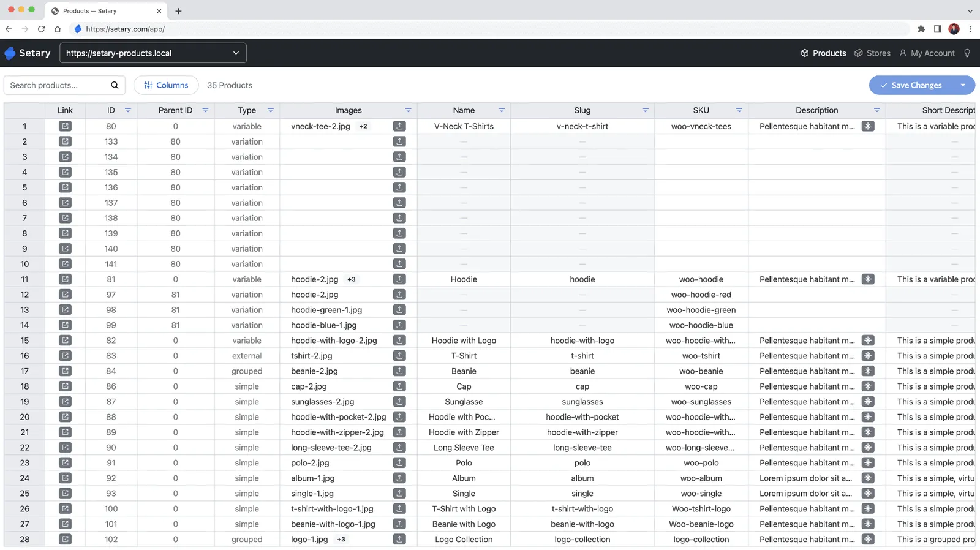Click the hoodie-with-zipper slug cell
Viewport: 980px width, 550px height.
(582, 432)
